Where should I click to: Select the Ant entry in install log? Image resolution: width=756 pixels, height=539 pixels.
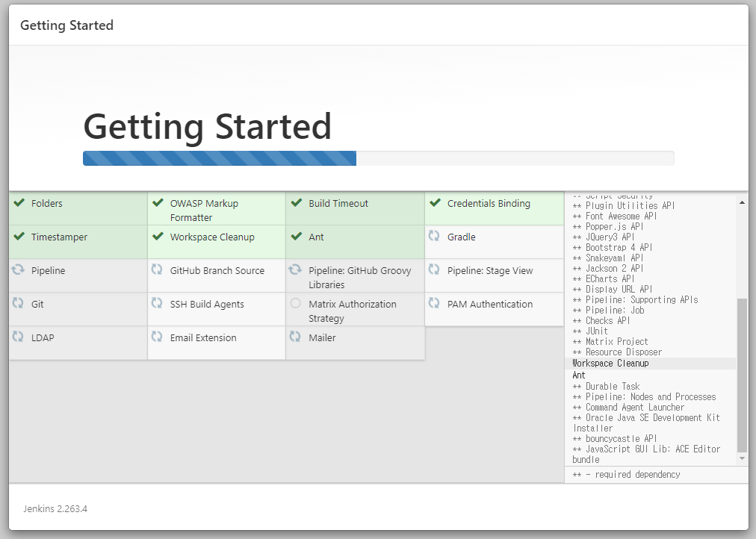(x=578, y=376)
